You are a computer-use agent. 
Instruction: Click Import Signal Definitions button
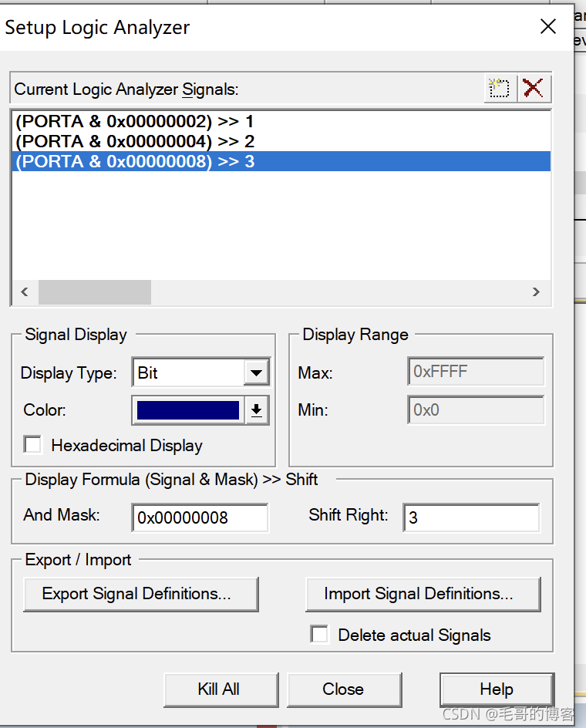(x=423, y=595)
